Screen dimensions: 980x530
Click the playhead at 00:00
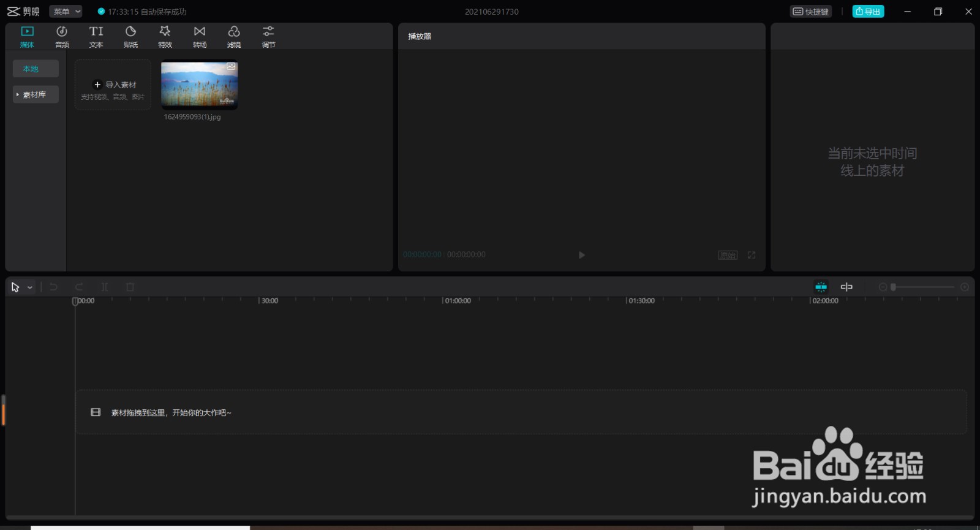75,301
